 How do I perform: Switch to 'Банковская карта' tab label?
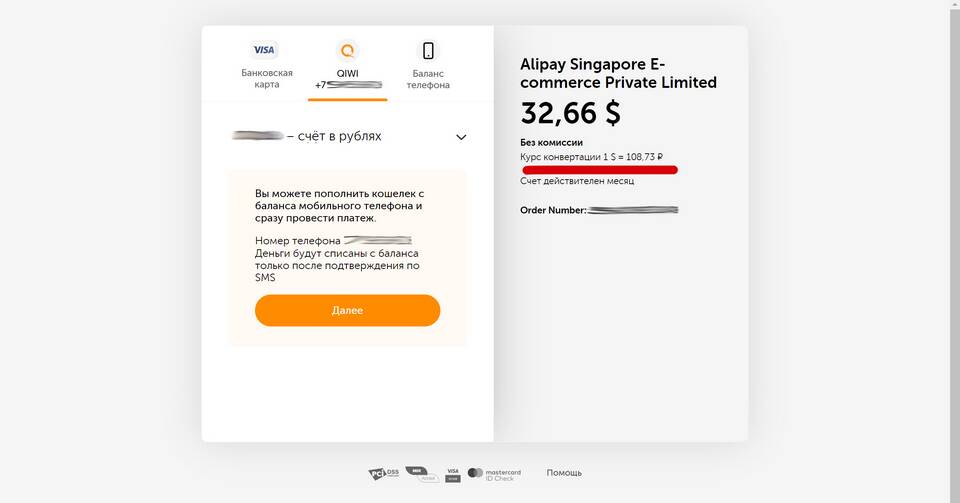[x=267, y=78]
